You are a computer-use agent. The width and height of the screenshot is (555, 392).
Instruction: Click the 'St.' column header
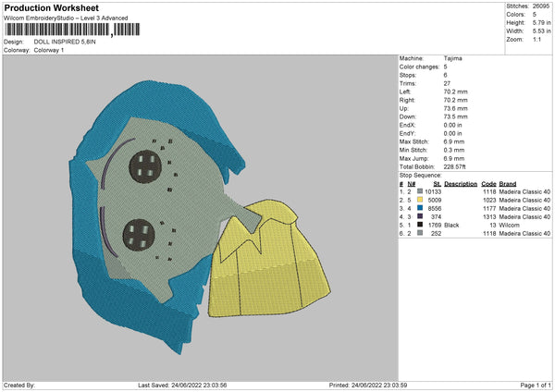click(438, 184)
